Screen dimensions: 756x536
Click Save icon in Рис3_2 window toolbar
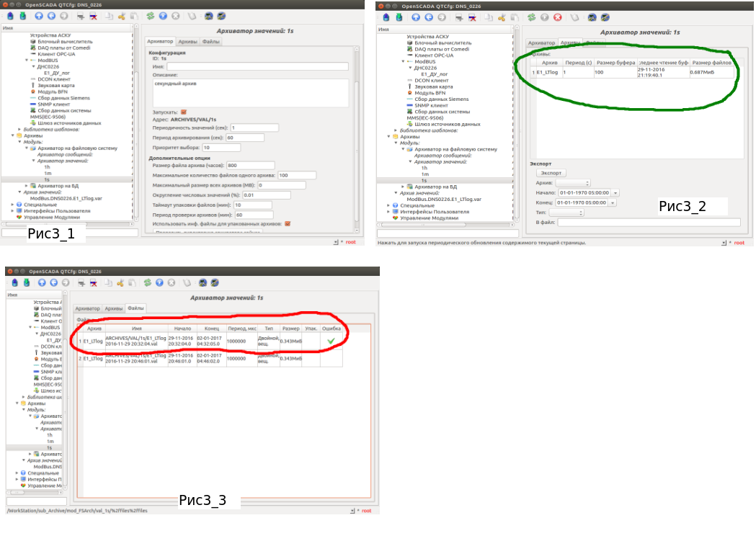click(x=397, y=17)
